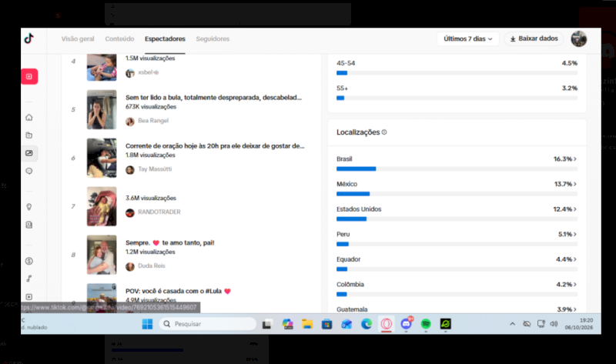This screenshot has height=364, width=616.
Task: Click the info icon beside Localizações
Action: pos(384,132)
